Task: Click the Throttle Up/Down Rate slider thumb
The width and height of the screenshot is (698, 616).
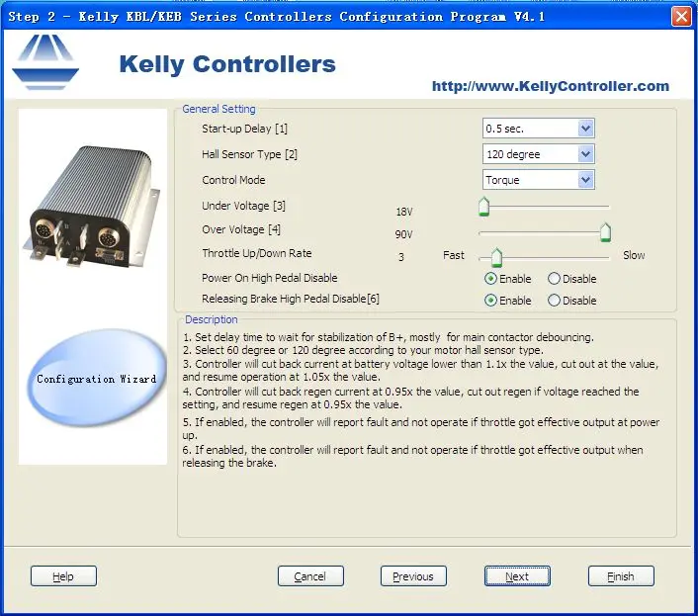Action: [x=496, y=258]
